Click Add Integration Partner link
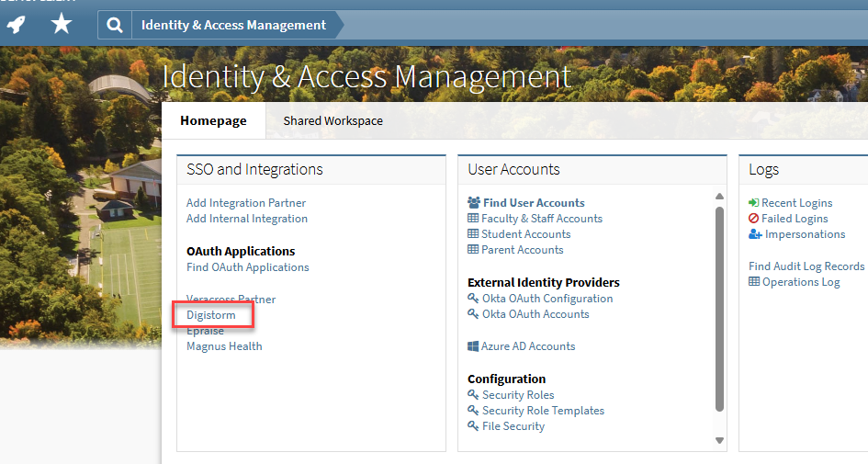 click(x=246, y=203)
